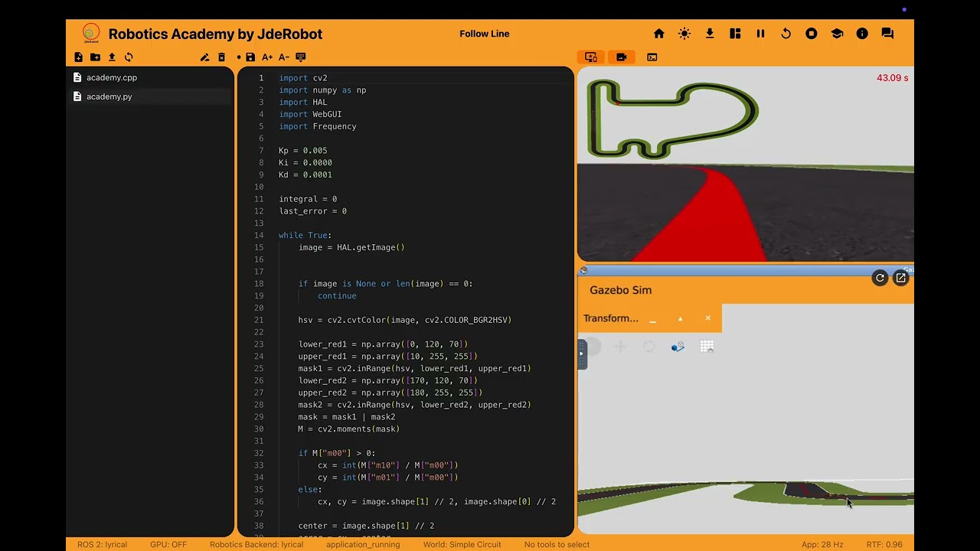The width and height of the screenshot is (980, 551).
Task: Open the forum chat icon
Action: (x=887, y=34)
